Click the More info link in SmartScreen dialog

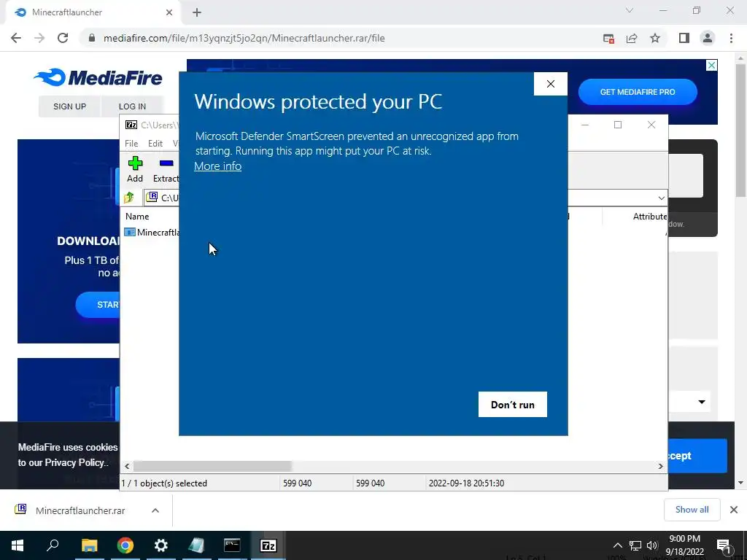click(x=217, y=166)
